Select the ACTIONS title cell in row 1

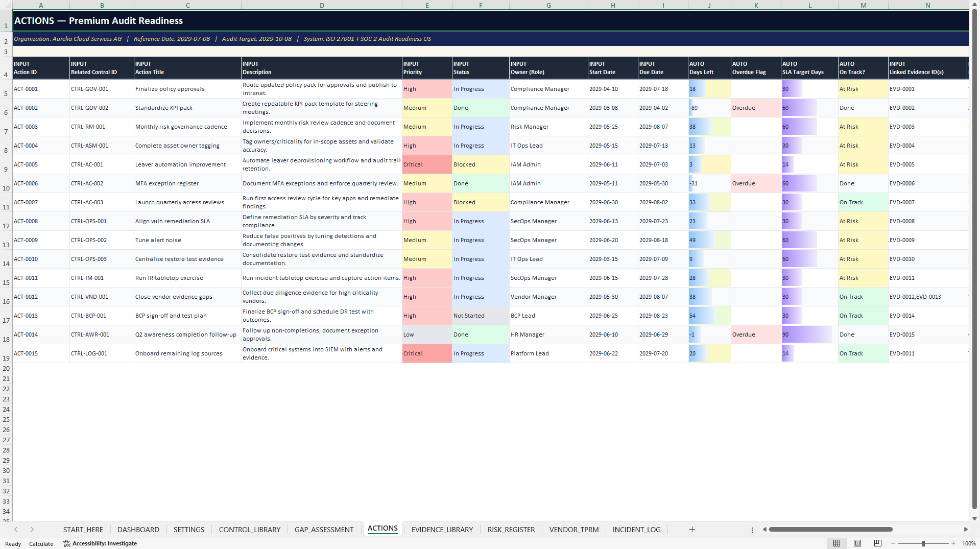coord(490,20)
